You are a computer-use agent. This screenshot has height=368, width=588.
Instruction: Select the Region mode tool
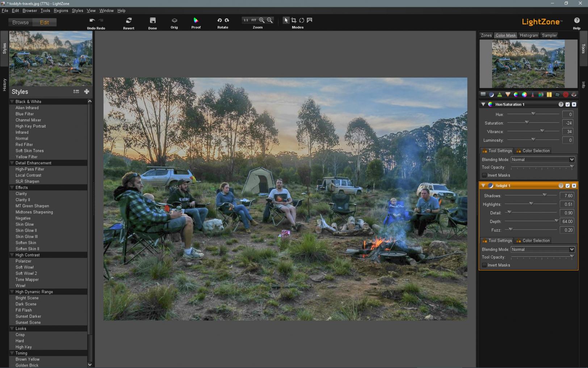pos(310,20)
